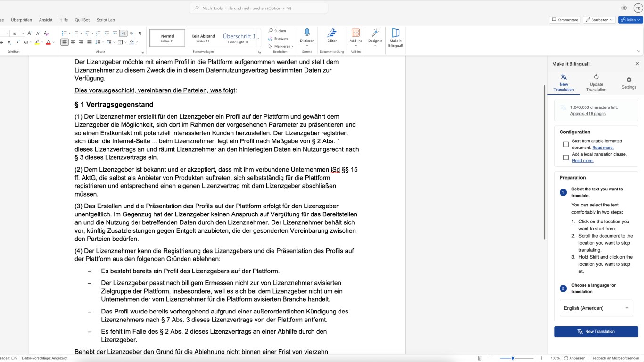The image size is (644, 362).
Task: Select the Normal style
Action: 167,38
